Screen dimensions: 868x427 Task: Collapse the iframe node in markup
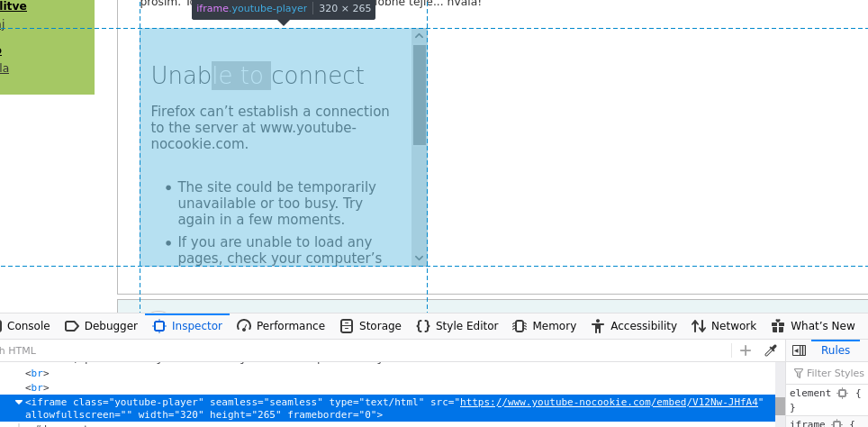19,402
